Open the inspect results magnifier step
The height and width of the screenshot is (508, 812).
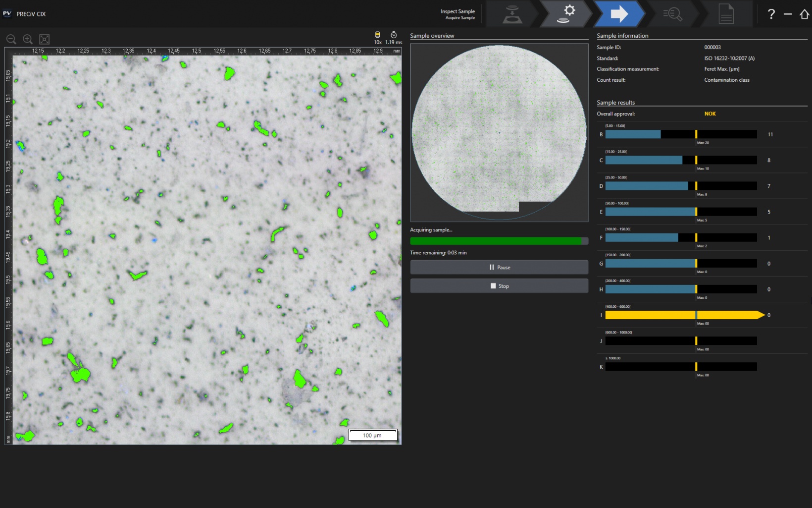point(672,13)
